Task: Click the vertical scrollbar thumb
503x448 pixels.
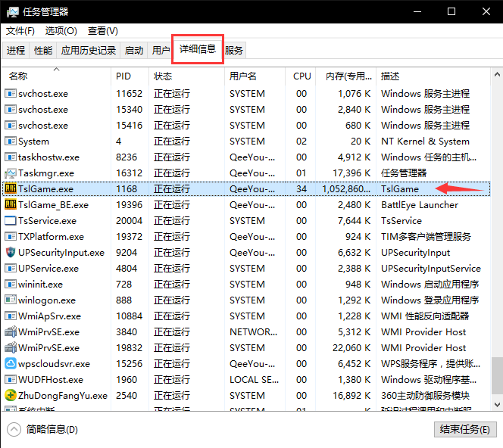Action: 497,375
